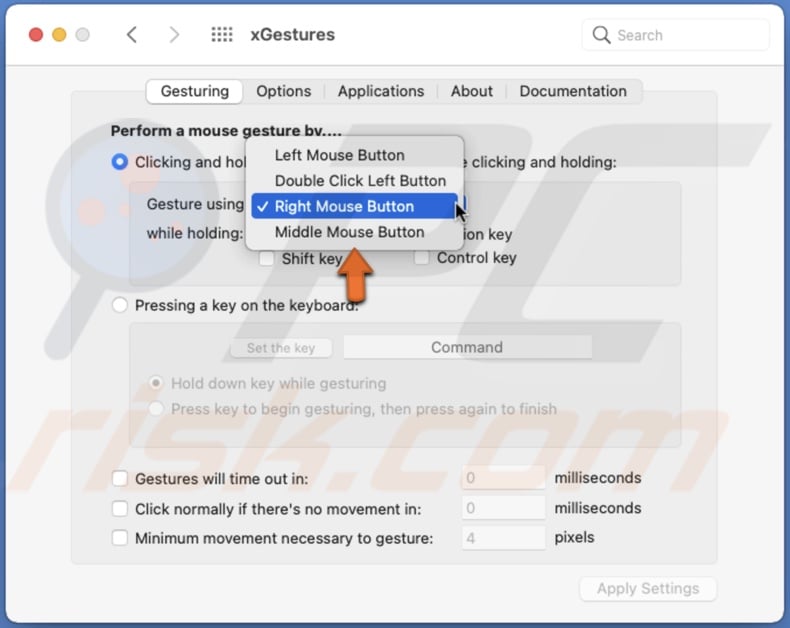Show all preferences grid icon
The width and height of the screenshot is (790, 628).
pos(222,35)
